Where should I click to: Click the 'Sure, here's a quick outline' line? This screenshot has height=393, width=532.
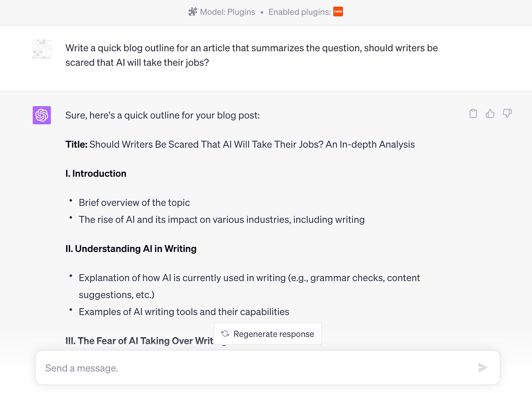pos(162,115)
